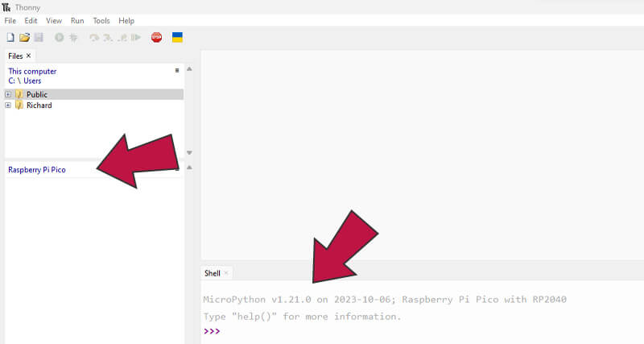The image size is (644, 344).
Task: Click the local files pane's scroll up arrow
Action: [x=189, y=69]
